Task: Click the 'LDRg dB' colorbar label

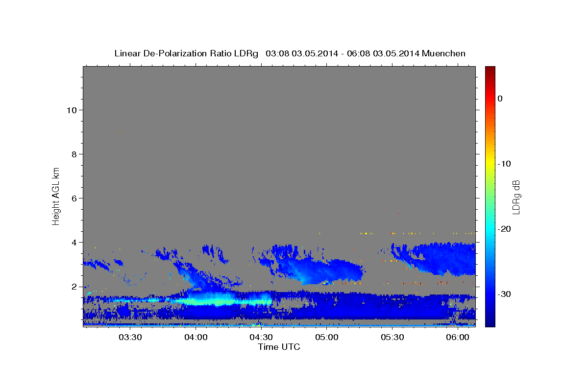Action: [516, 196]
